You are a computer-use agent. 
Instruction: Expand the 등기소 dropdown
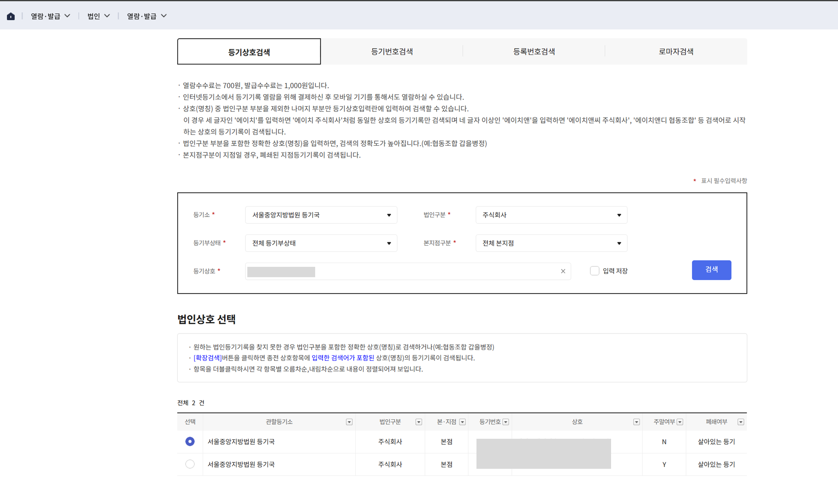coord(321,215)
